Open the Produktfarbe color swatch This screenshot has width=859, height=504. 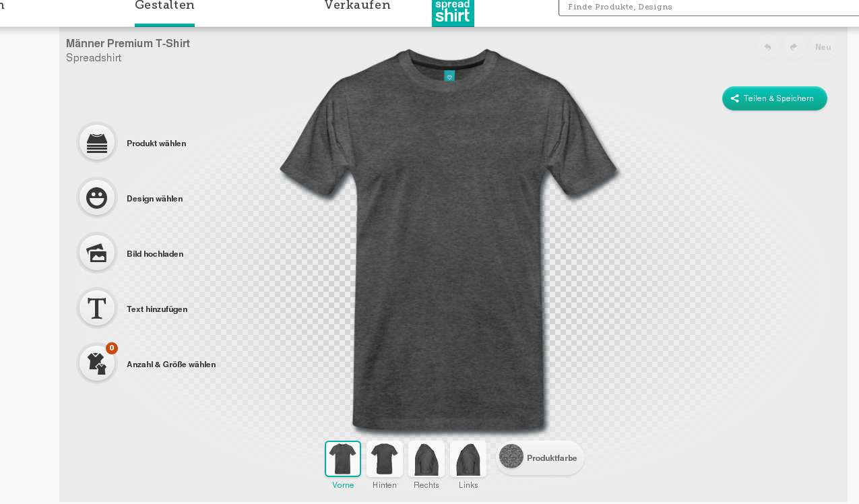click(x=511, y=456)
